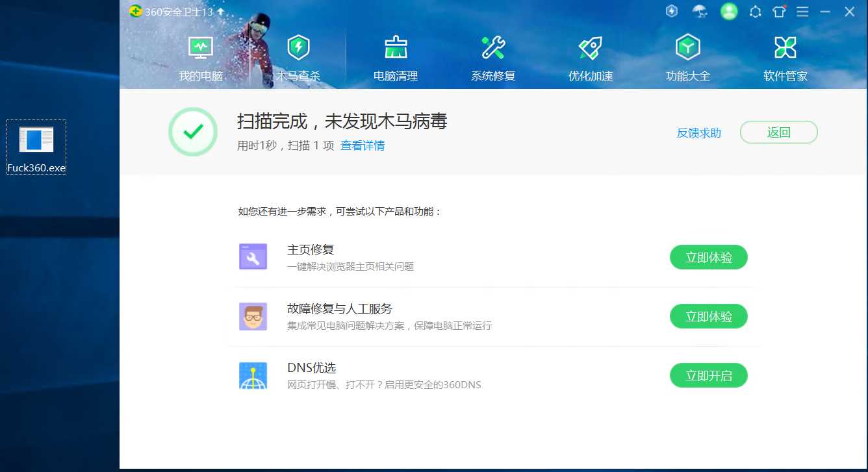868x472 pixels.
Task: Click the DNS优选 globe icon
Action: tap(253, 376)
